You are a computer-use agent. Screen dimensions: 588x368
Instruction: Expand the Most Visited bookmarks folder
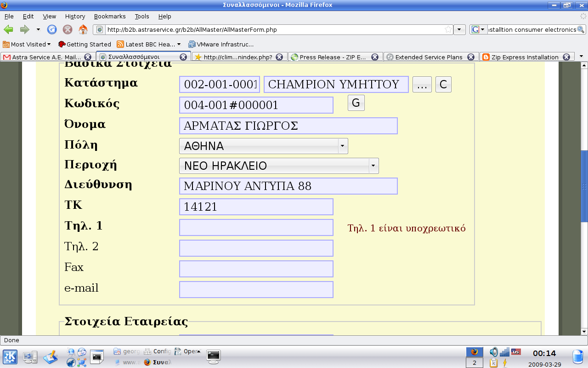pos(27,44)
